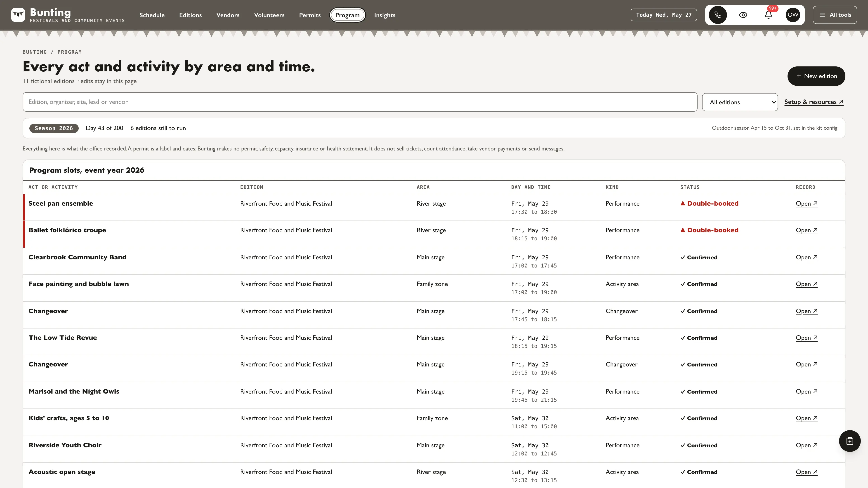Open record for Marisol and the Night Owls

(x=806, y=391)
